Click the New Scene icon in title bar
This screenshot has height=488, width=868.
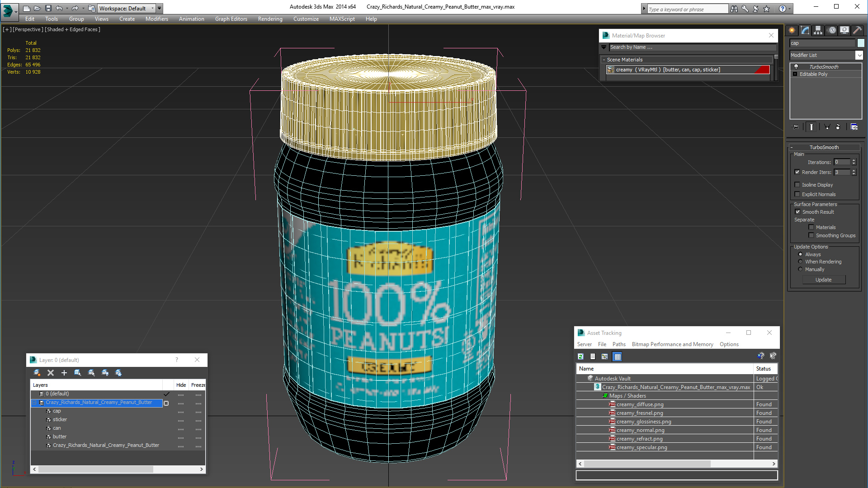click(27, 8)
